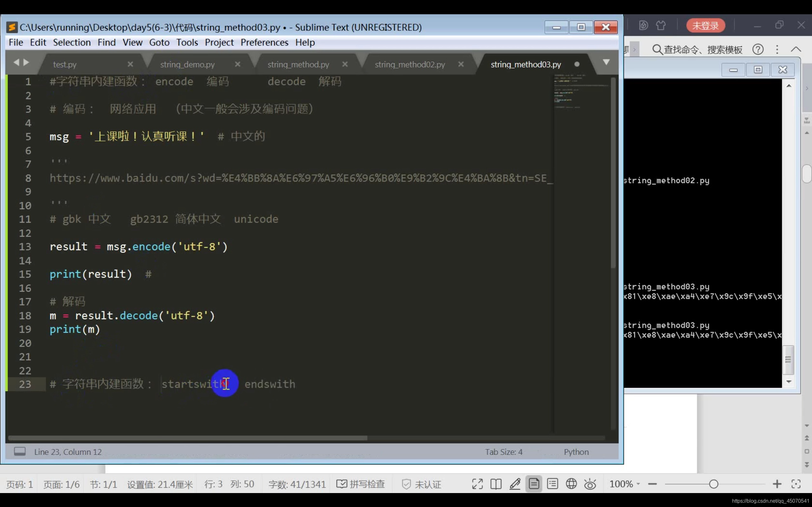Select the writing mode pen icon
Viewport: 812px width, 507px height.
515,484
